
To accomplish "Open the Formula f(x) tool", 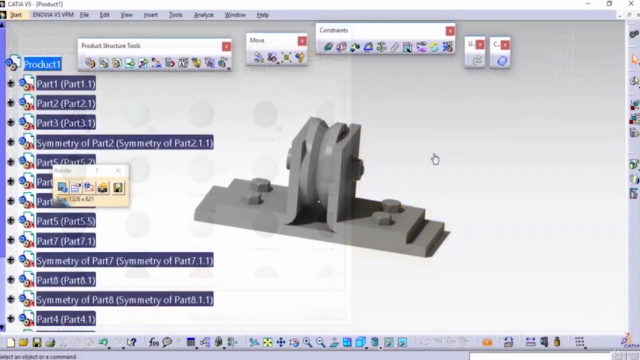I will (153, 342).
